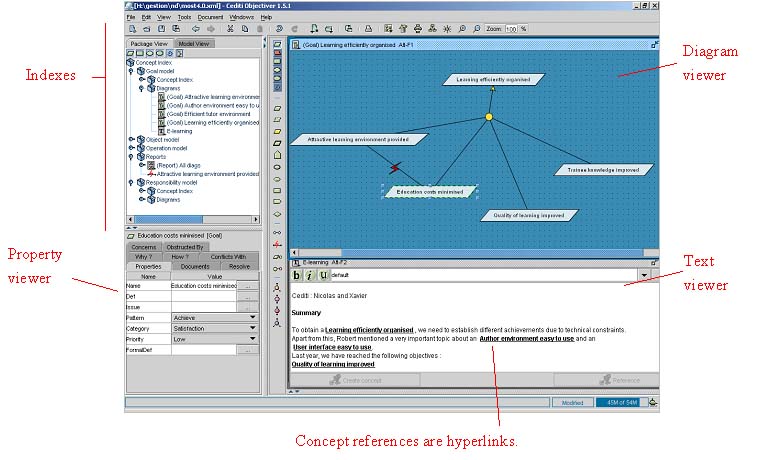
Task: Maximize the diagram viewer panel with corner icon
Action: click(654, 45)
